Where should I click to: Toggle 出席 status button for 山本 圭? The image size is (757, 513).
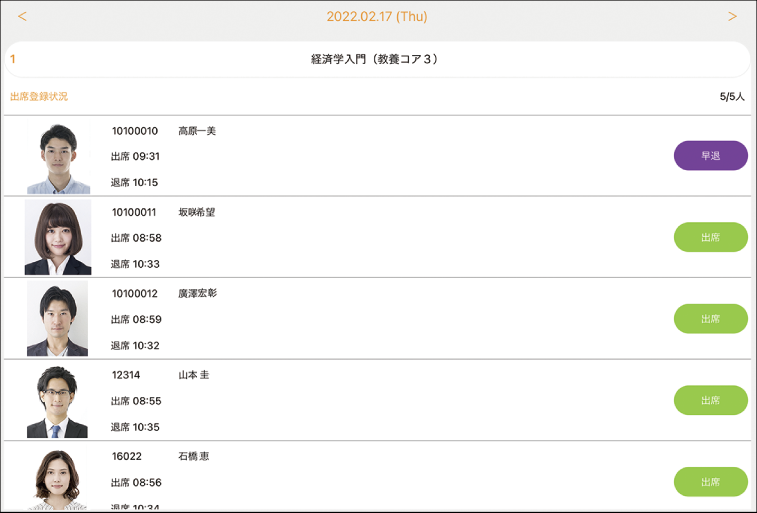[x=710, y=400]
